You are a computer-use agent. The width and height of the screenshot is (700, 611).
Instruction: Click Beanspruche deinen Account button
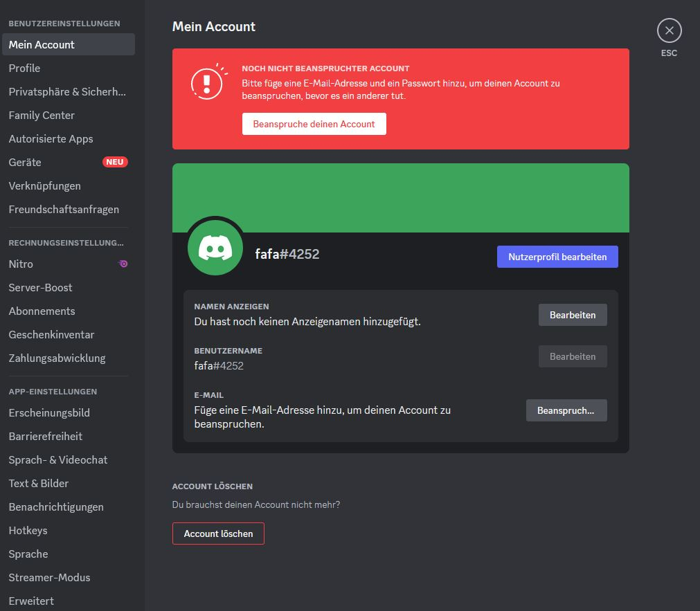pos(314,124)
